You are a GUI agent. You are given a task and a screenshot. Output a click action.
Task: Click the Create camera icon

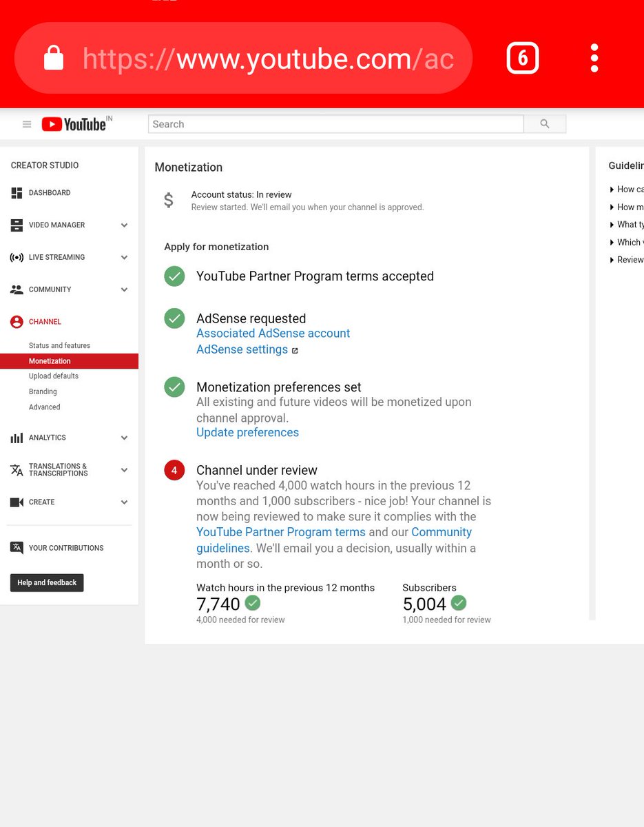(17, 502)
